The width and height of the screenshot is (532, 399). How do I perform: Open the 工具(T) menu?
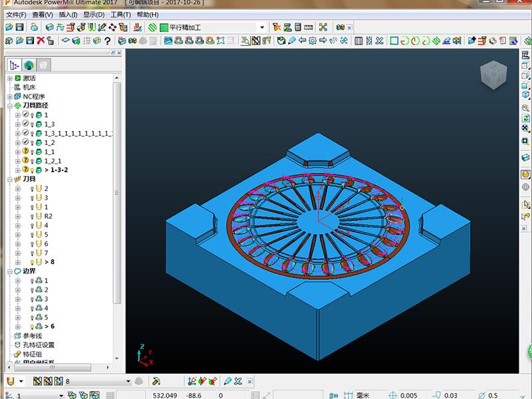[x=120, y=15]
